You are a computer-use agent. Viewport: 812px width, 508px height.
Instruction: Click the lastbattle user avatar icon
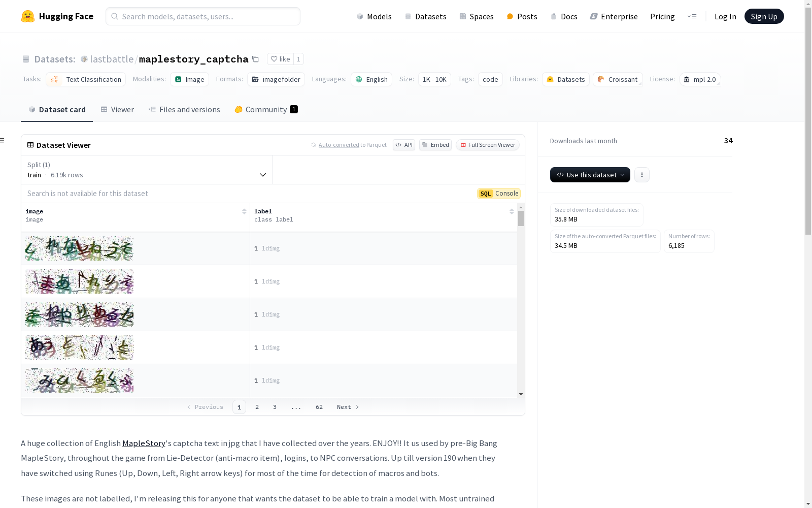84,59
